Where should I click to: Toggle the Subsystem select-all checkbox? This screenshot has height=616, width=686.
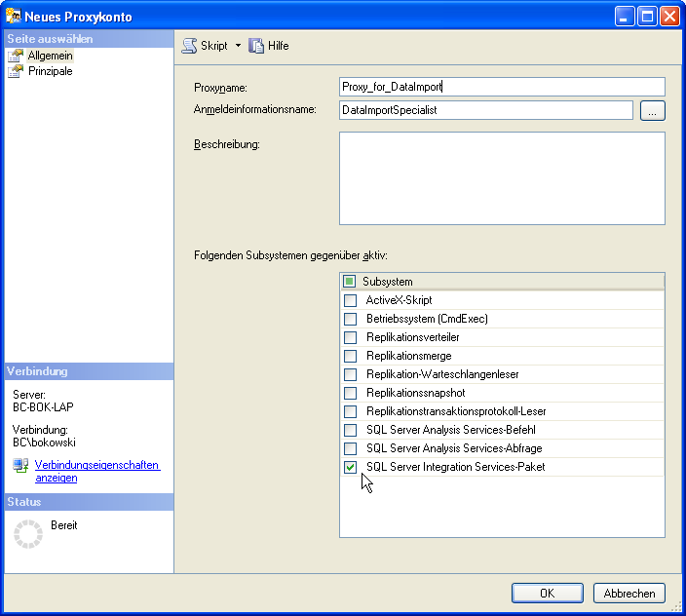pos(349,282)
